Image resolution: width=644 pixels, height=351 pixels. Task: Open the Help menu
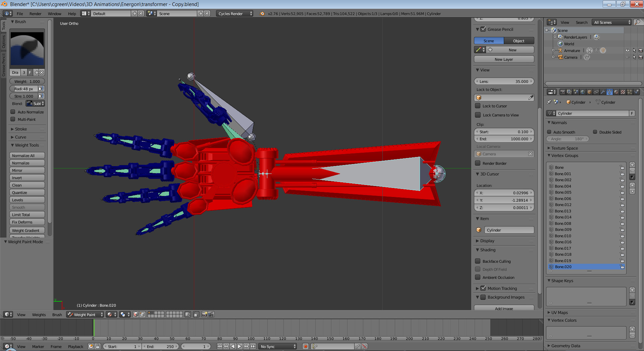pyautogui.click(x=72, y=13)
